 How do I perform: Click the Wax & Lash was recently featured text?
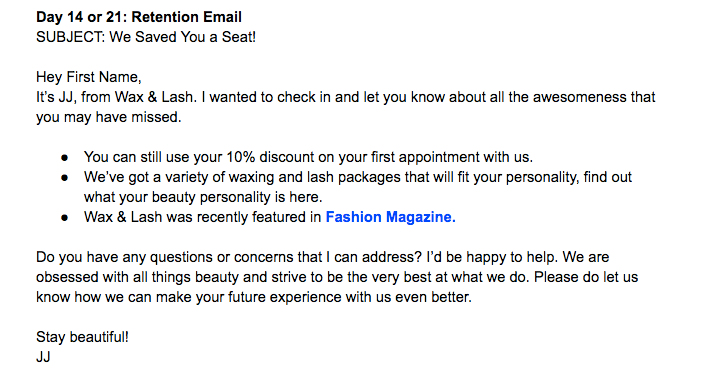pyautogui.click(x=202, y=217)
